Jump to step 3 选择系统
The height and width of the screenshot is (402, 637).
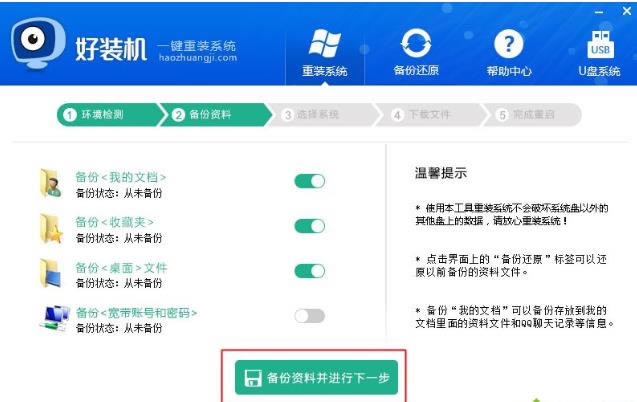point(321,115)
